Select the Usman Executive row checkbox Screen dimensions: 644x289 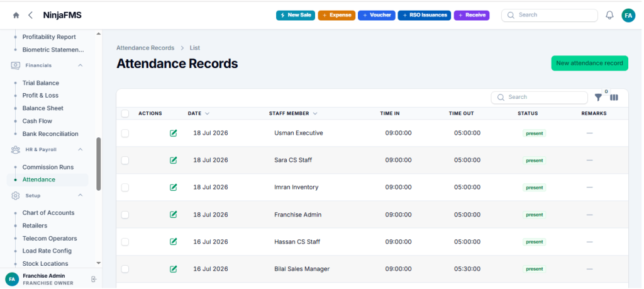pyautogui.click(x=125, y=133)
